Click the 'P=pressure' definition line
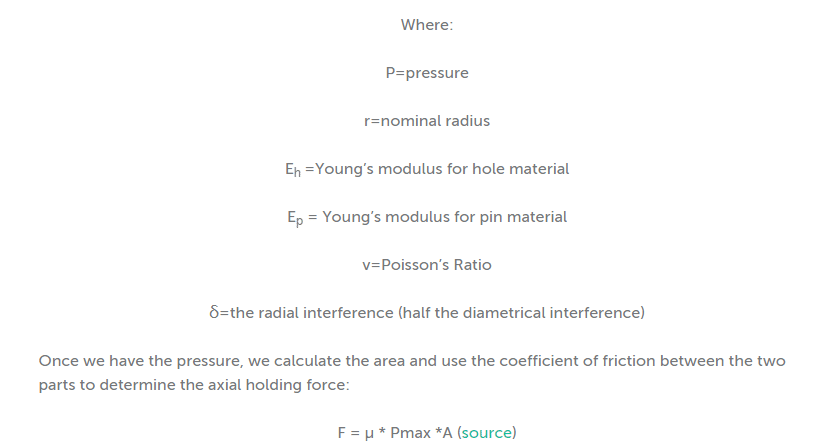The image size is (818, 444). click(x=427, y=73)
